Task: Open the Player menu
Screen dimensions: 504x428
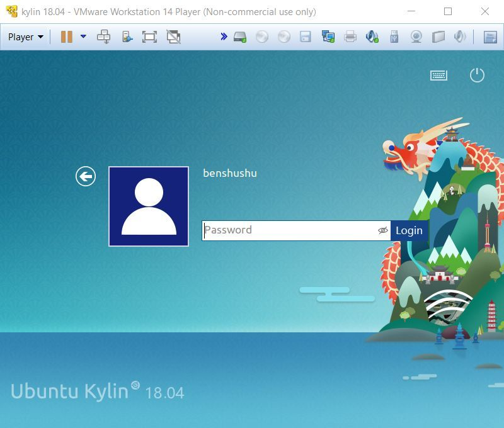Action: coord(26,37)
